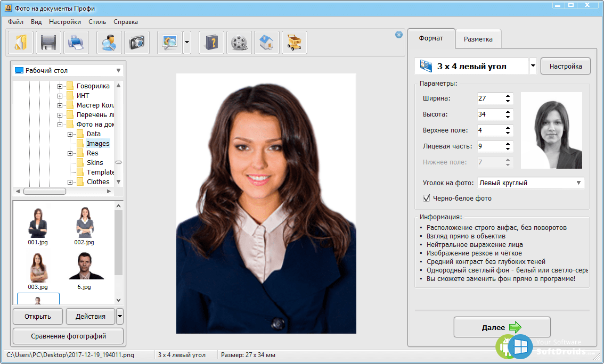Click inside the Ширина value field
Viewport: 604px width, 364px height.
[489, 98]
